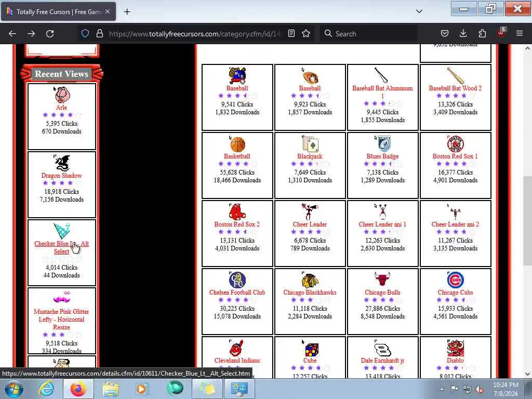Open the Cheer Leader ani 1 link
Viewport: 532px width, 399px height.
tap(383, 224)
